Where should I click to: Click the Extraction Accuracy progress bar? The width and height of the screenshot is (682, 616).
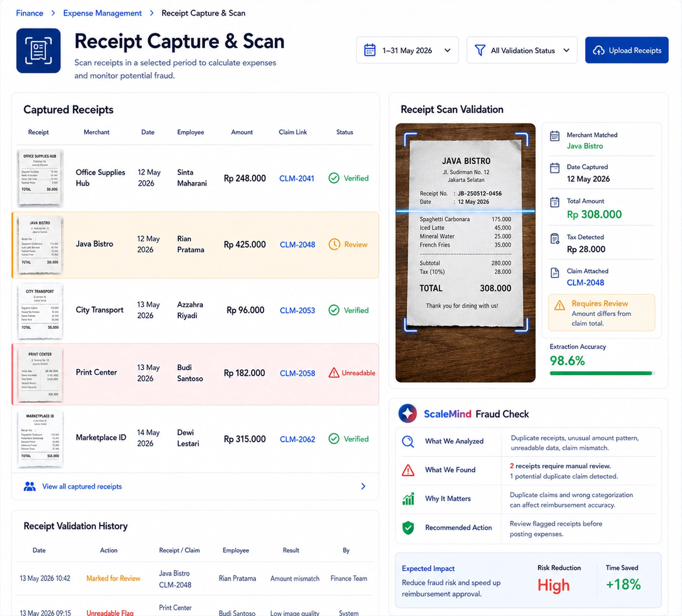coord(602,373)
